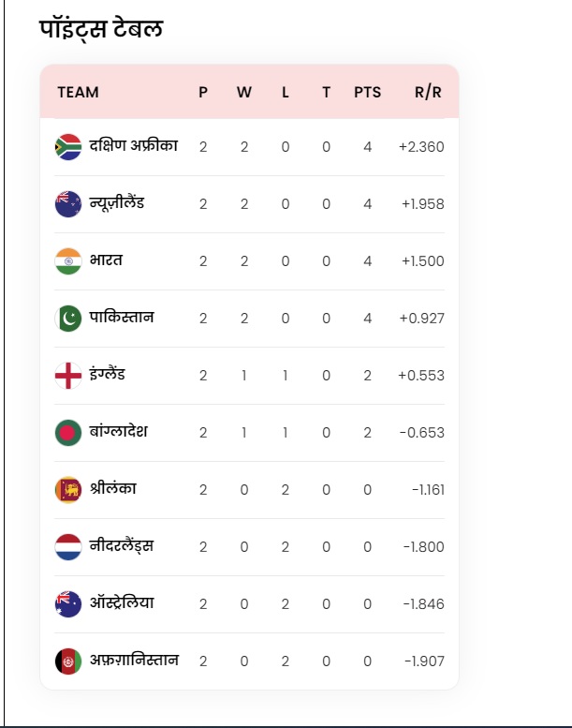Open the भारत team name link
Image resolution: width=572 pixels, height=728 pixels.
[106, 260]
